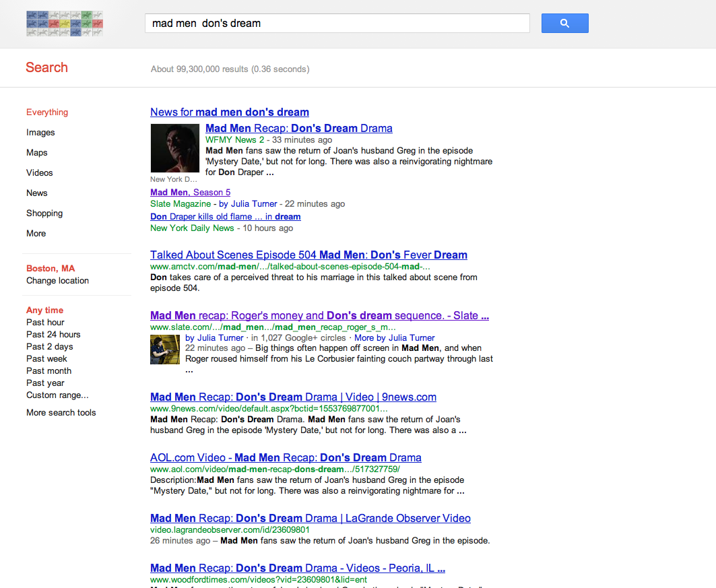Open the Custom range date filter
Screen dimensions: 716x588
pyautogui.click(x=57, y=395)
